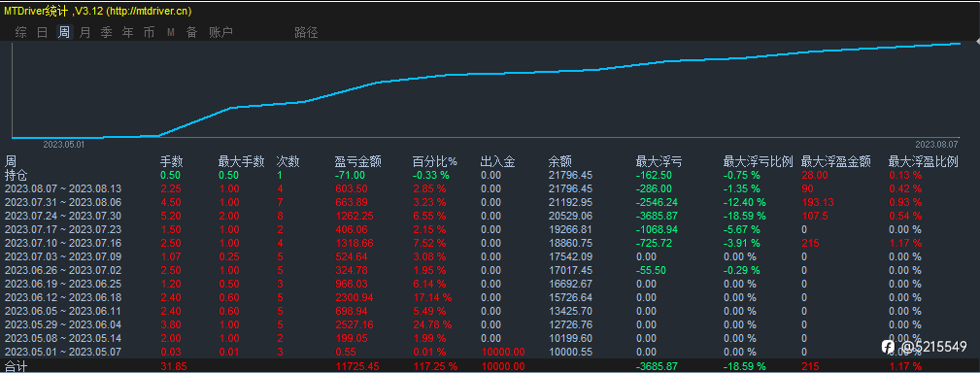Click the 最大浮盈比例 column header
This screenshot has width=980, height=373.
[923, 162]
